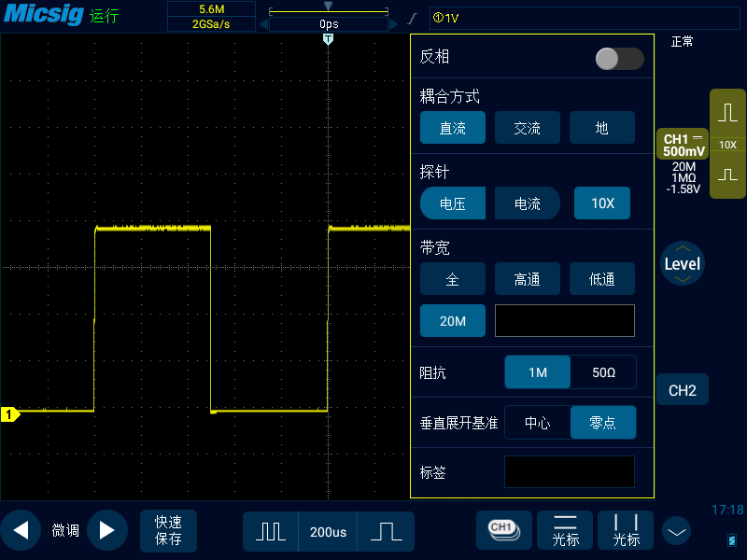Tap 快速保存 quick save button
The image size is (747, 560).
tap(168, 530)
